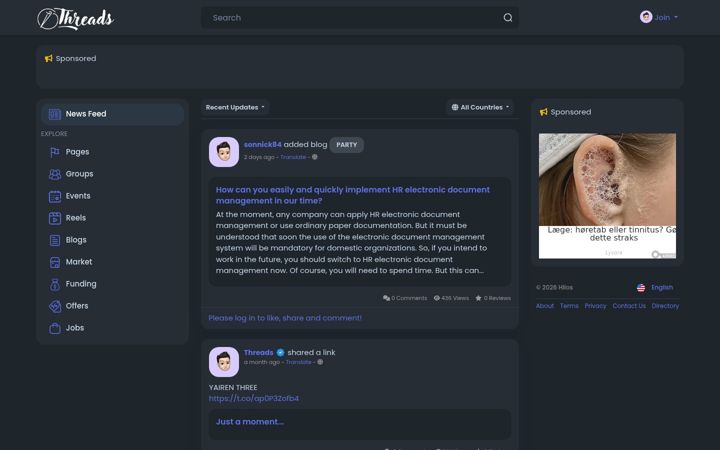Click the globe icon in All Countries

point(455,107)
